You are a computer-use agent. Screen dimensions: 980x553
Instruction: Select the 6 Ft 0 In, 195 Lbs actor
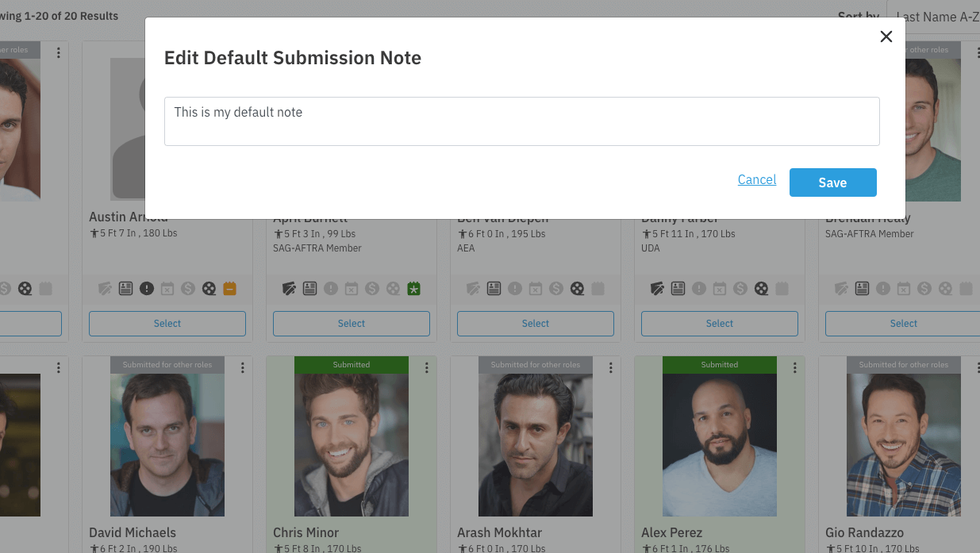[536, 324]
